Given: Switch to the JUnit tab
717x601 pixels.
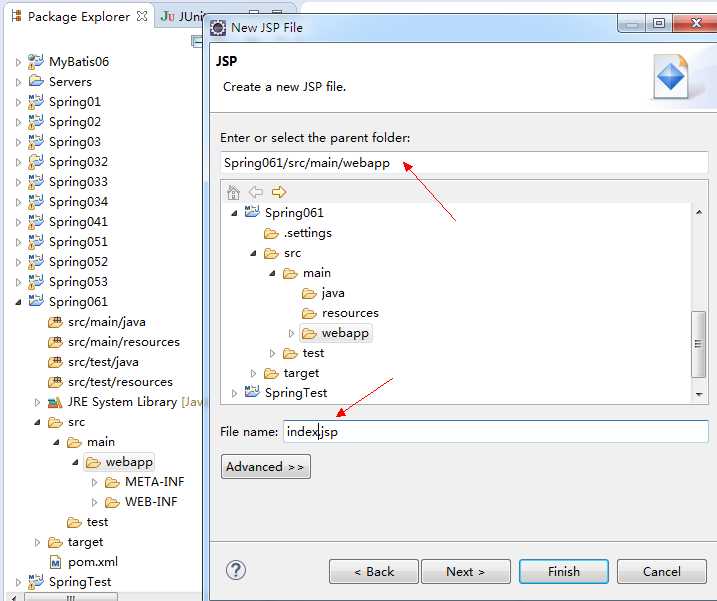Looking at the screenshot, I should click(182, 16).
